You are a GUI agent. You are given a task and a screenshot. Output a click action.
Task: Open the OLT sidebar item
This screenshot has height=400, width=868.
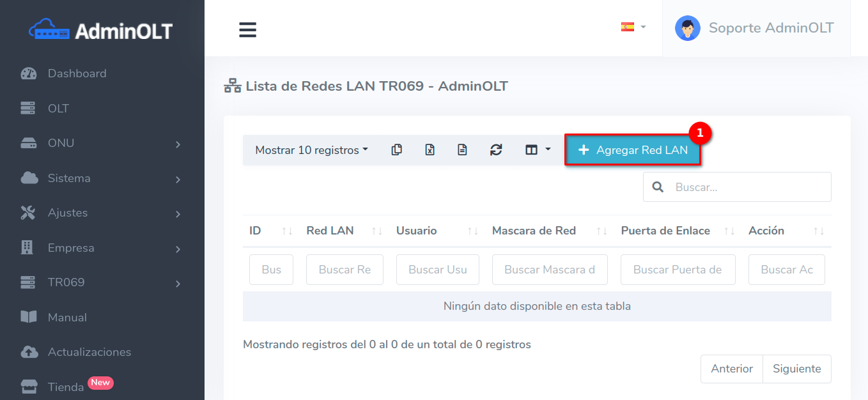[x=58, y=109]
